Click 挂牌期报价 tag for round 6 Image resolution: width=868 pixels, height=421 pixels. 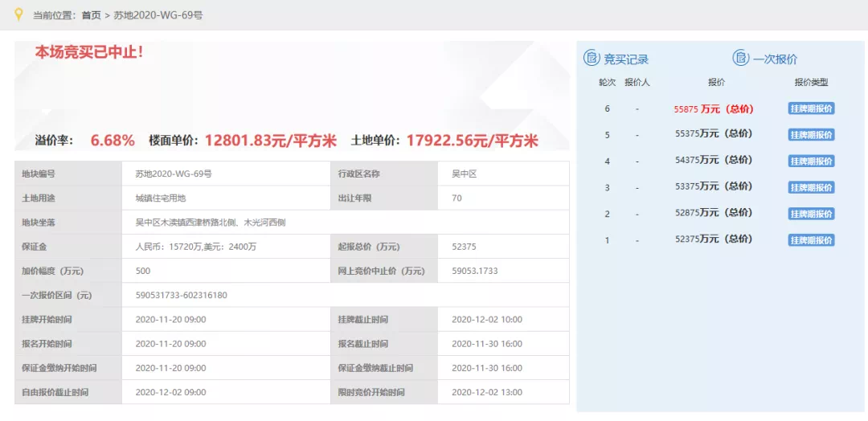(x=811, y=108)
